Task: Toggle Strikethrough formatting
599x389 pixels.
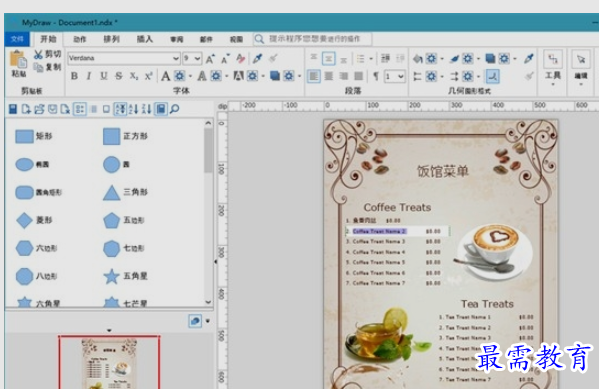Action: pos(119,76)
